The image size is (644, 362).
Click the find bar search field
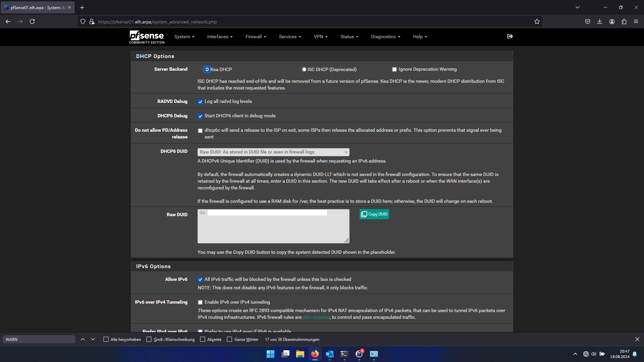39,339
